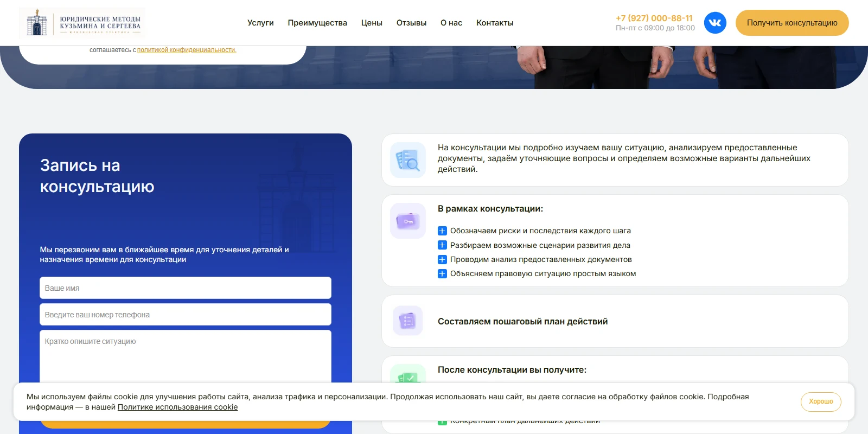Accept cookies with the Хорошо button
868x434 pixels.
(821, 401)
